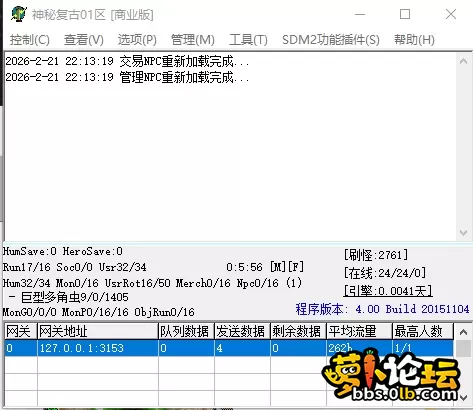Click the 队列数据 value 0 cell

click(x=186, y=348)
